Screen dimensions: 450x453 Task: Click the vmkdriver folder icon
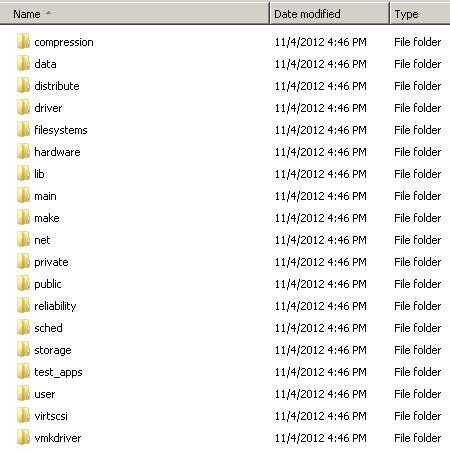(23, 437)
